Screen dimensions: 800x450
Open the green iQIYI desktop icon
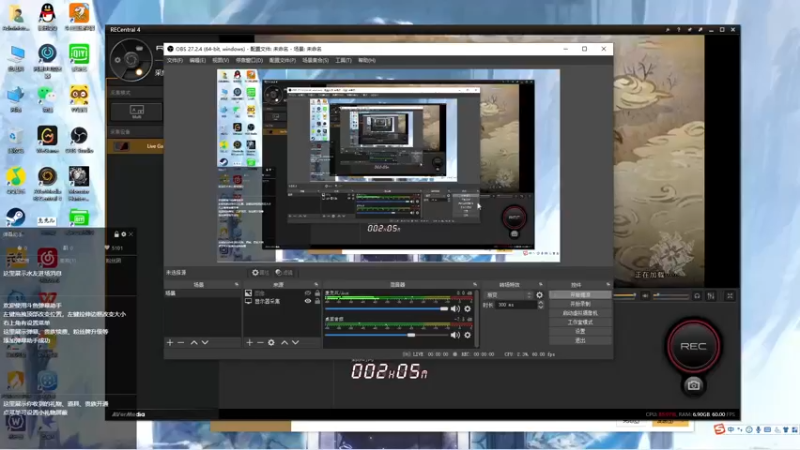(79, 58)
